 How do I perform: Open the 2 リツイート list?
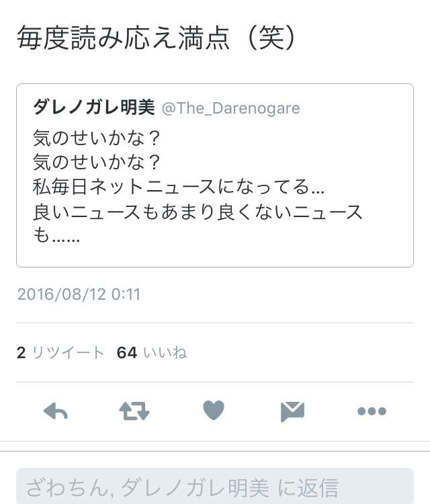(x=60, y=353)
